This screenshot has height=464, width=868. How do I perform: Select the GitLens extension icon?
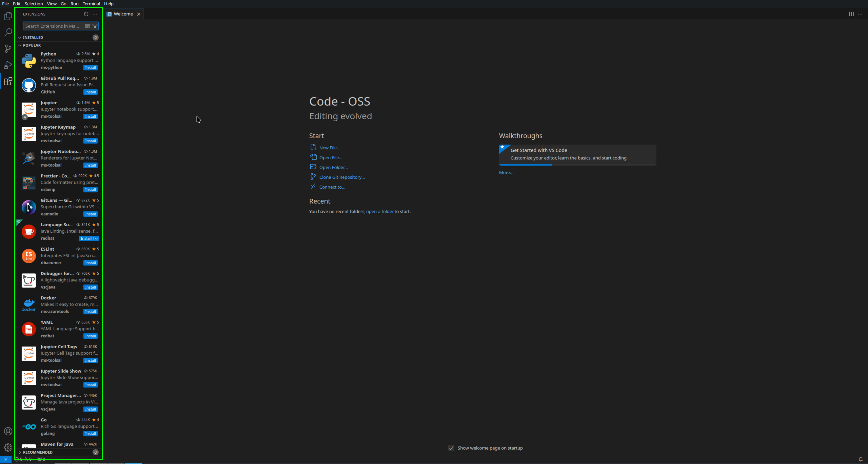29,207
